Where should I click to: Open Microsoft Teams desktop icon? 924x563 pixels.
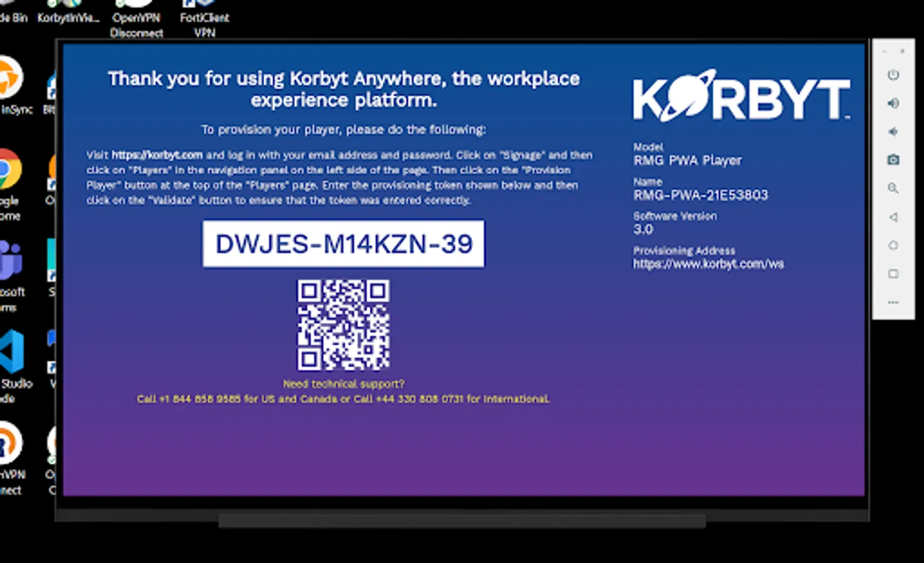[x=11, y=275]
